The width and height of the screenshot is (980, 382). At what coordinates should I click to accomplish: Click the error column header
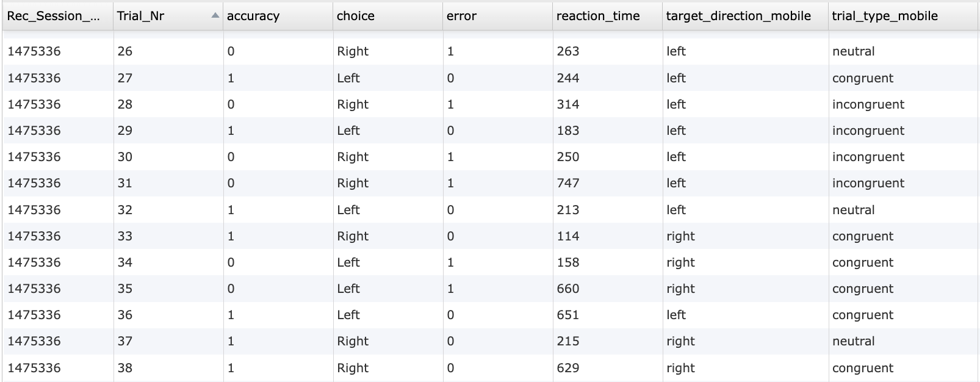461,16
